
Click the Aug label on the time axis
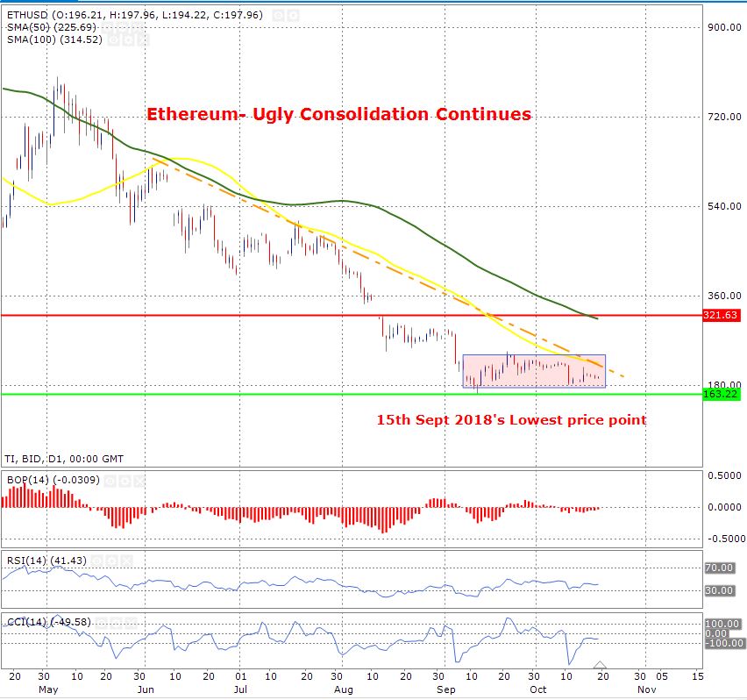(x=344, y=690)
